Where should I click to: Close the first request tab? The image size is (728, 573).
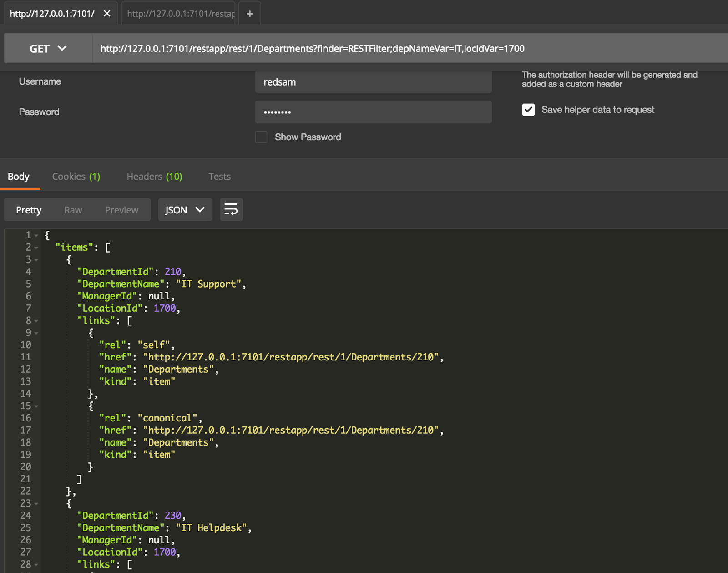pyautogui.click(x=107, y=14)
